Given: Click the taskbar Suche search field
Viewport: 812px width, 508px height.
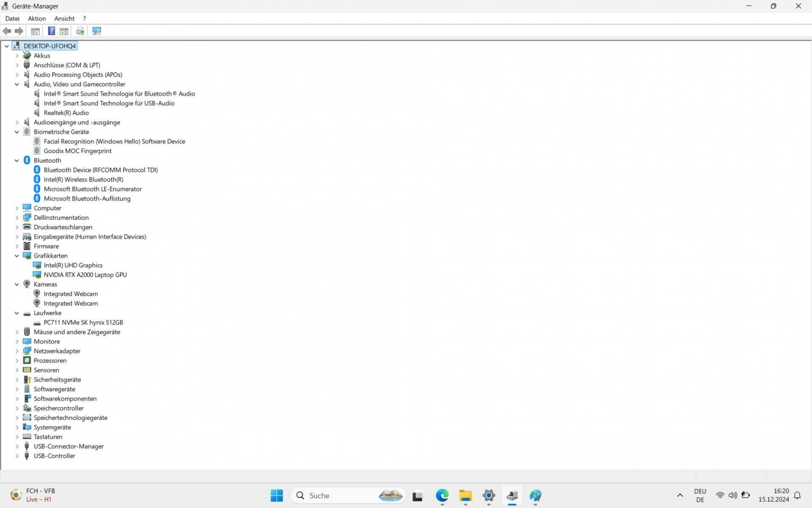Looking at the screenshot, I should pyautogui.click(x=348, y=495).
